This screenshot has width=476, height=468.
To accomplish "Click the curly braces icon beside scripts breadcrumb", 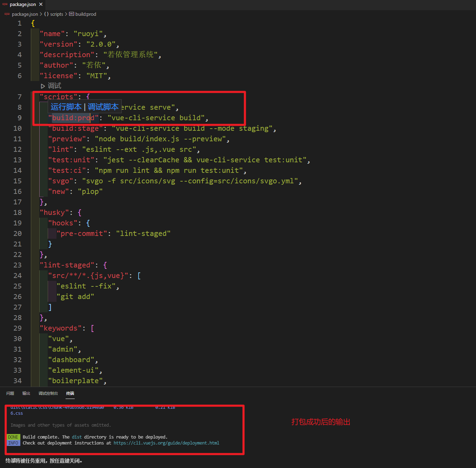I will (x=46, y=14).
